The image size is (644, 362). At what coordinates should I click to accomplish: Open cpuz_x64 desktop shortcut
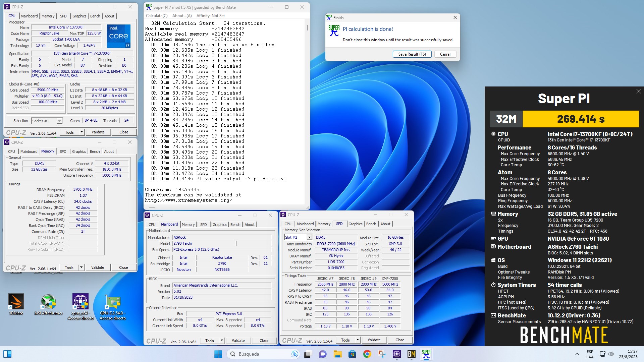80,306
